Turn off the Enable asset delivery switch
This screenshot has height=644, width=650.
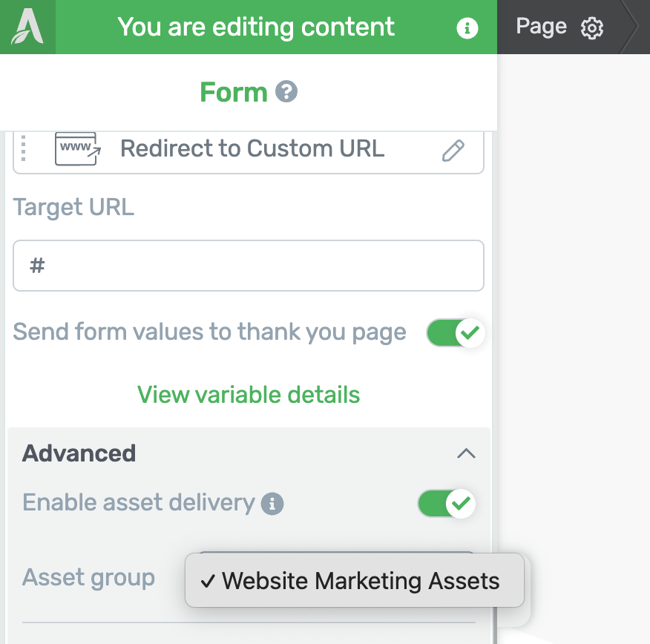click(x=446, y=503)
